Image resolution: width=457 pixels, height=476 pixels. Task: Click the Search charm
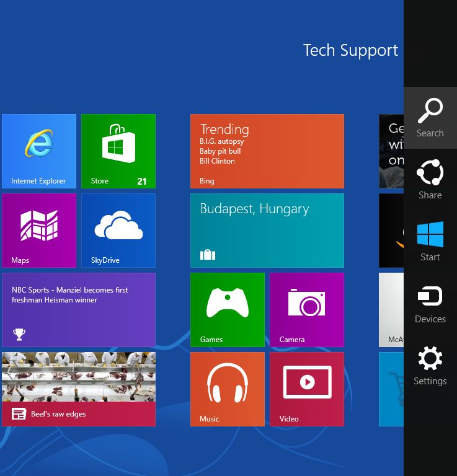pos(430,118)
